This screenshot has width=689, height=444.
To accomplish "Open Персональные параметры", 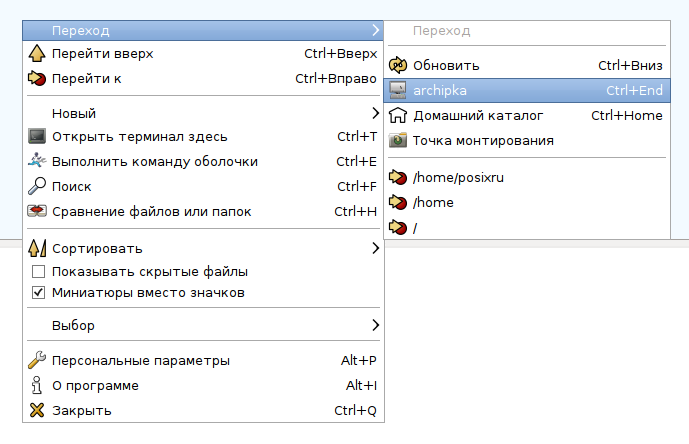I will (203, 360).
